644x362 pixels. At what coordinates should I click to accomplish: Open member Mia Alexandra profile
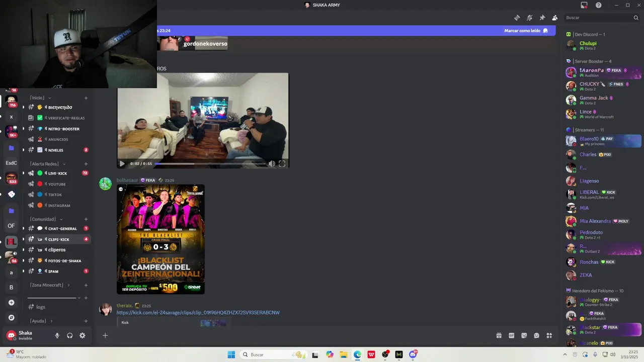603,221
